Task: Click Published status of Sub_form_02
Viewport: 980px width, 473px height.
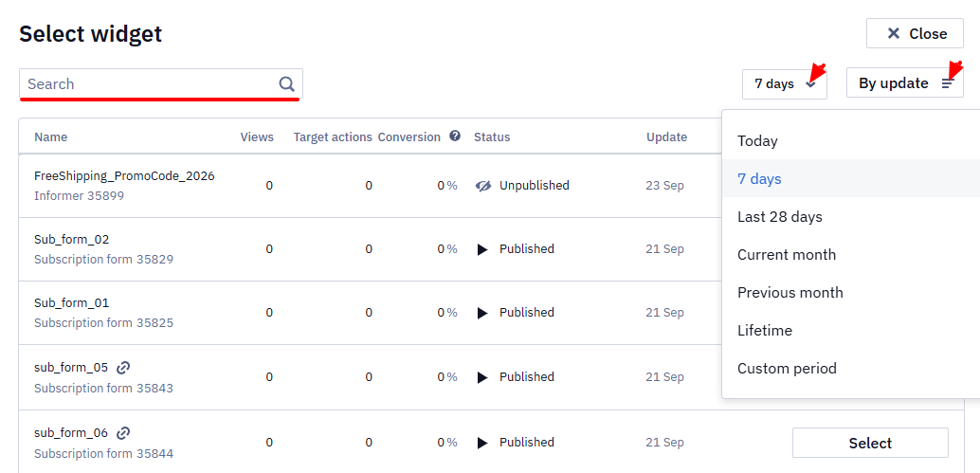Action: (526, 248)
